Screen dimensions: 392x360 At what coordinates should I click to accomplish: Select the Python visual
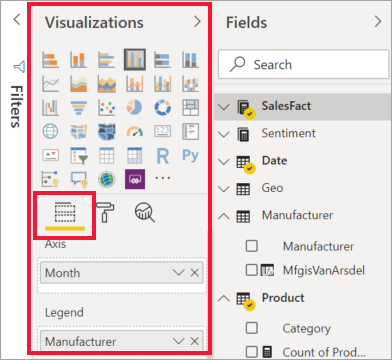coord(191,155)
